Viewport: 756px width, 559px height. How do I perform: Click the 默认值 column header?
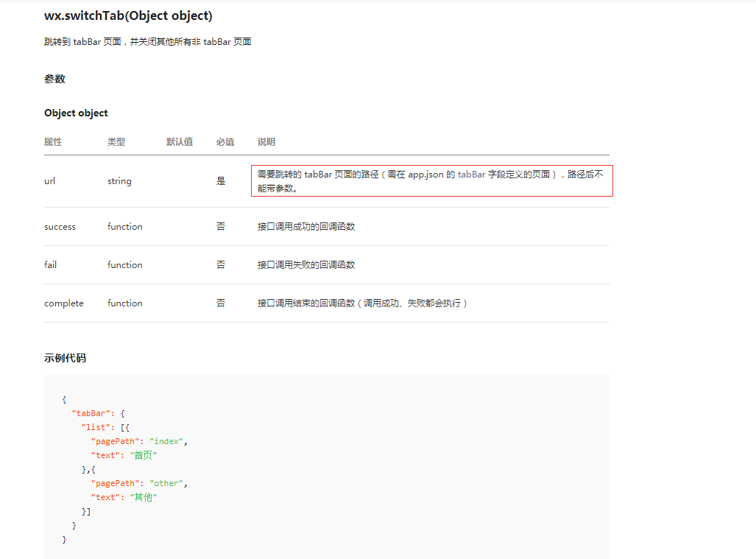point(180,141)
